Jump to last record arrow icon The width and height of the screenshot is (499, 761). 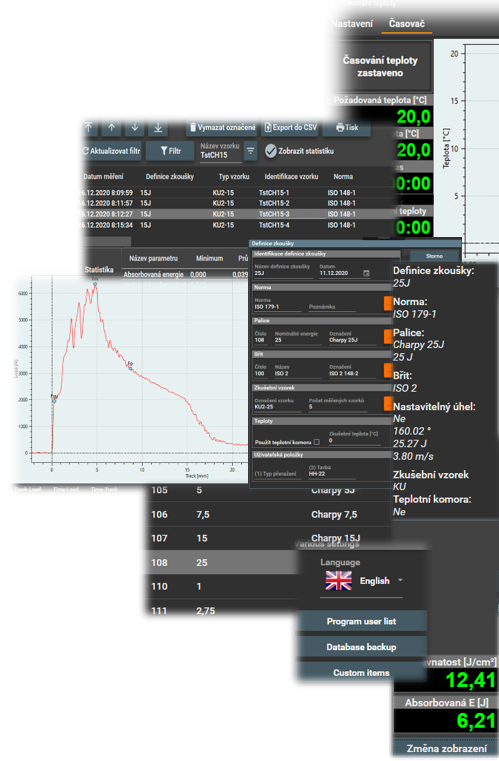pos(158,128)
